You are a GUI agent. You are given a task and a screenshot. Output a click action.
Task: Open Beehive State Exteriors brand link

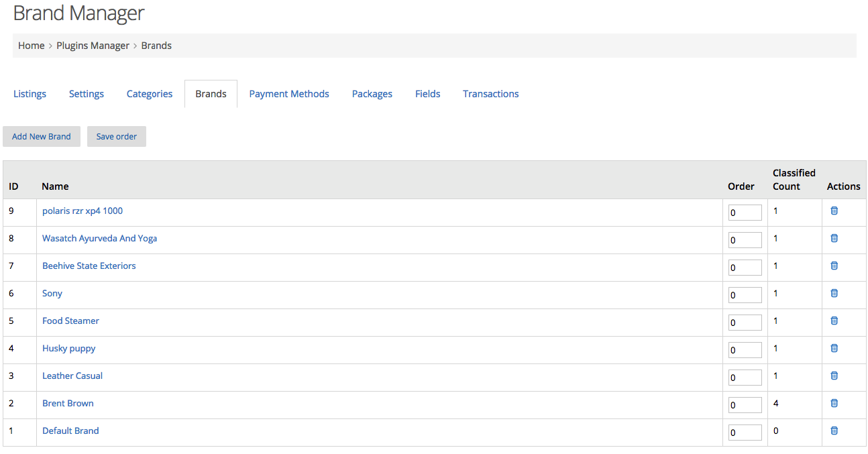[89, 266]
